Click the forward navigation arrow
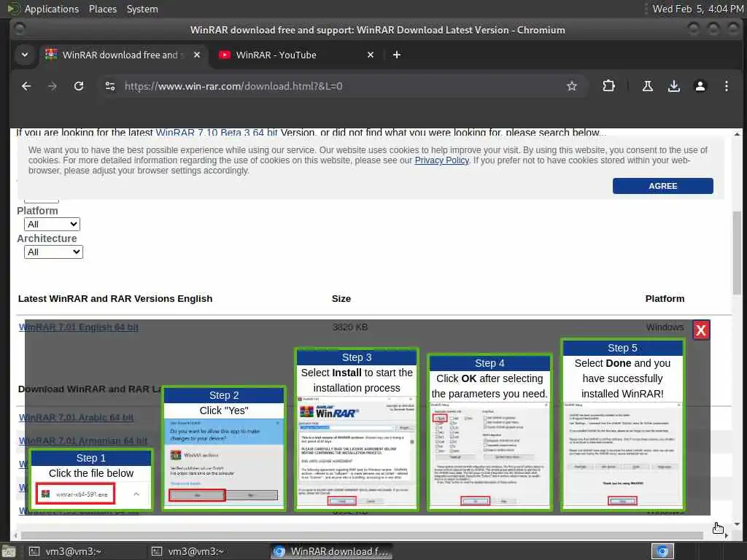This screenshot has height=560, width=747. click(53, 86)
